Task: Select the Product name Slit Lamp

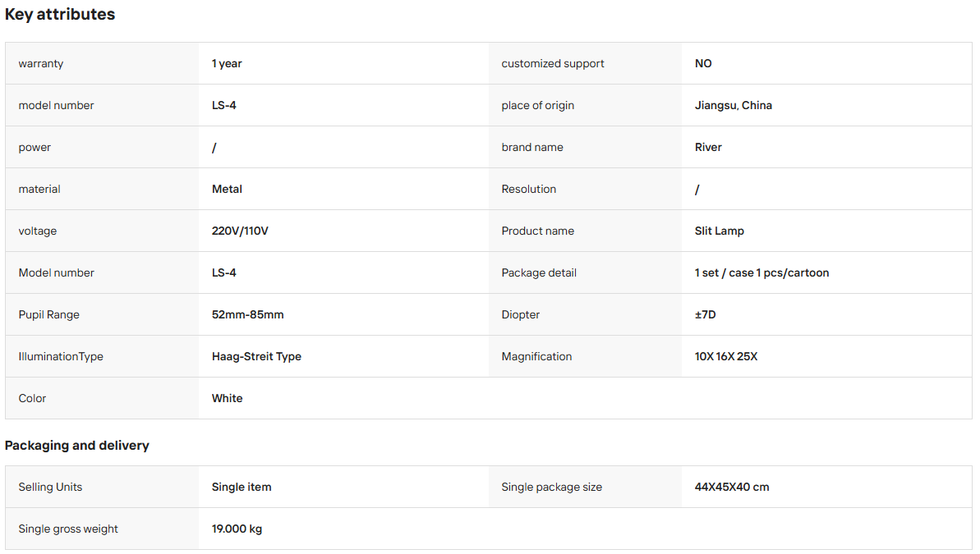Action: [x=720, y=231]
